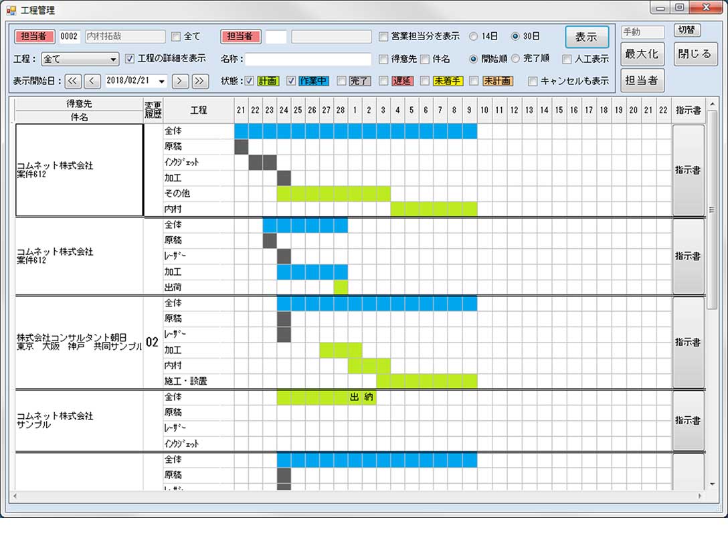The image size is (728, 560).
Task: Check the 件名 filter checkbox
Action: [424, 59]
